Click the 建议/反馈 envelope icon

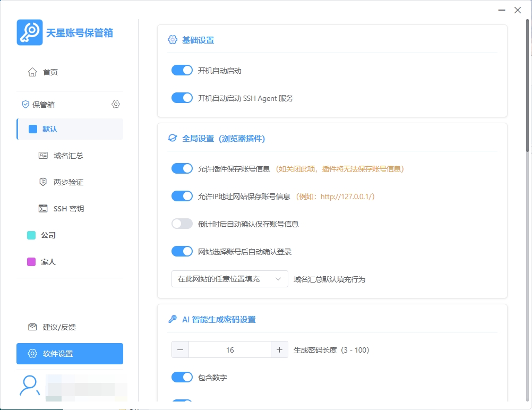coord(32,327)
